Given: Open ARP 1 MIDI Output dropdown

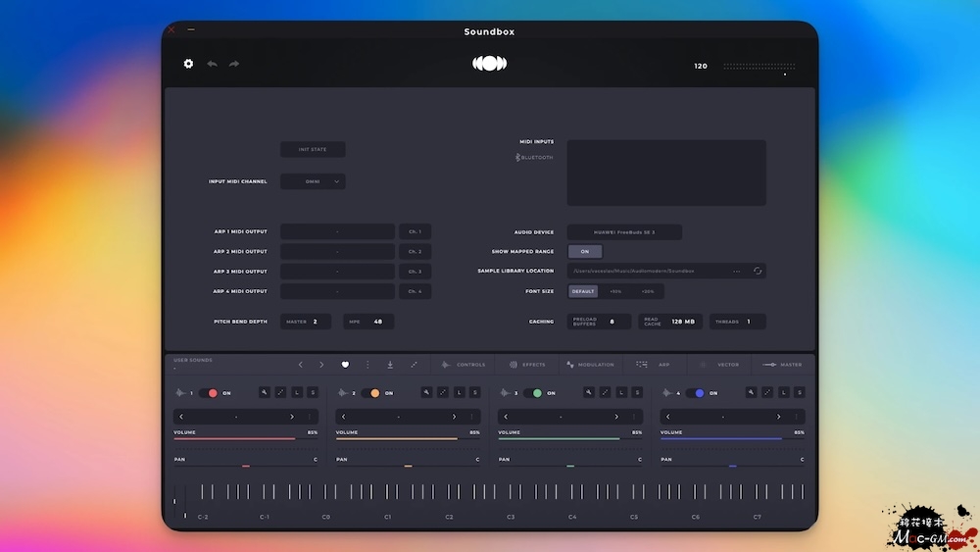Looking at the screenshot, I should click(x=337, y=232).
